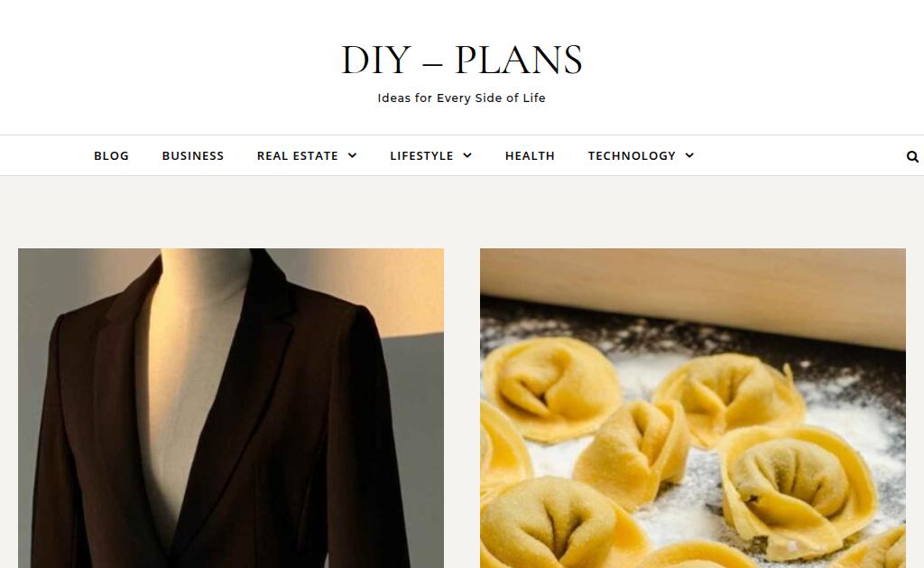Viewport: 924px width, 568px height.
Task: Click the DIY – PLANS site title
Action: pyautogui.click(x=461, y=60)
